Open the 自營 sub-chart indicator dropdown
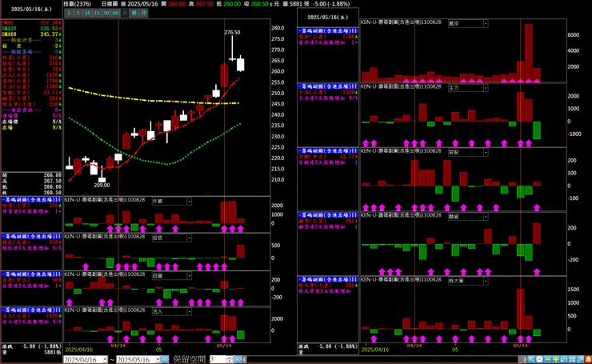592x364 pixels. tap(189, 276)
